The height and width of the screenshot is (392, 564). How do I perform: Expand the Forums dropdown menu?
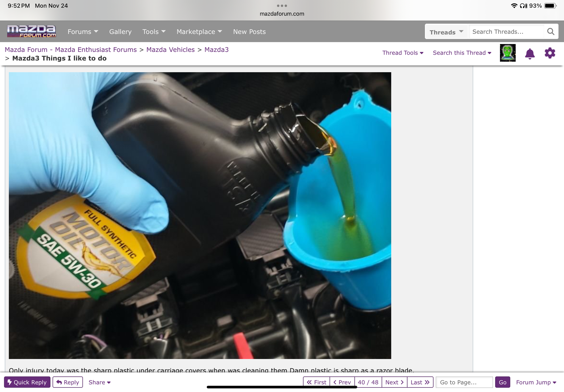[83, 32]
